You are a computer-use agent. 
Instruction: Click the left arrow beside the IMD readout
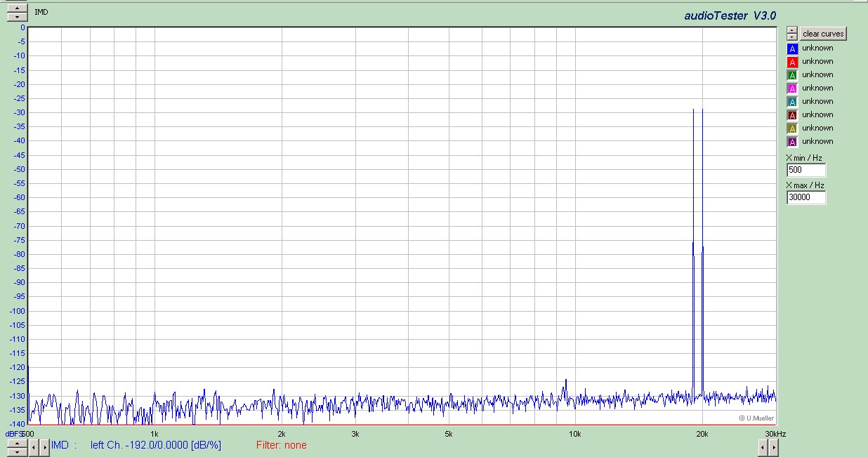coord(34,446)
